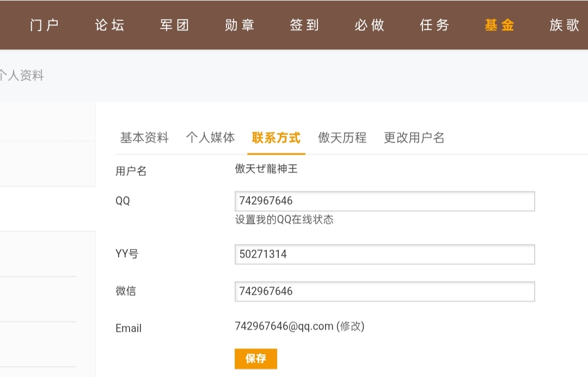Go to the 论坛 forum section
This screenshot has width=588, height=377.
(x=109, y=25)
